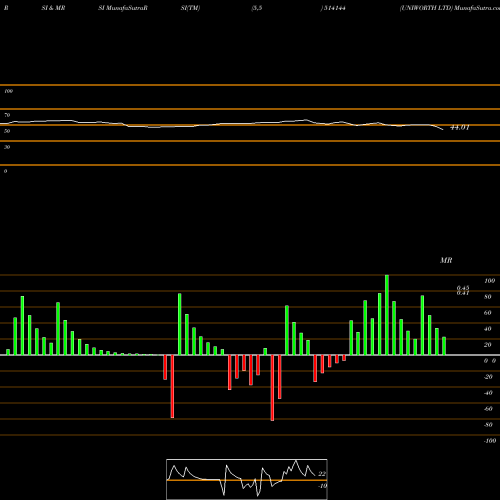Image resolution: width=500 pixels, height=500 pixels.
Task: Click the MR axis label -40
Action: pyautogui.click(x=488, y=393)
